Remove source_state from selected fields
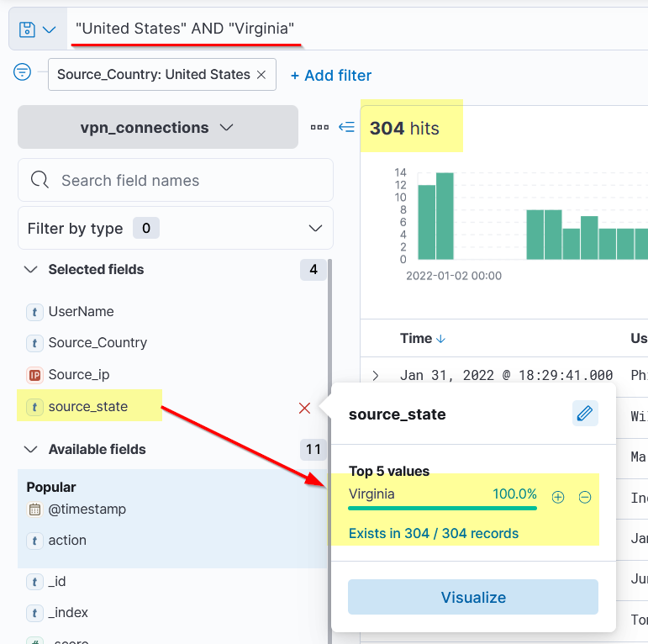 tap(304, 408)
